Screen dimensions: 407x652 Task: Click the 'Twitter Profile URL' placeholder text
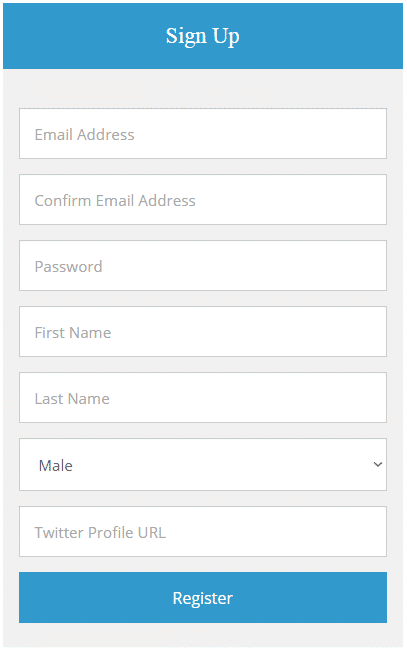click(x=100, y=533)
